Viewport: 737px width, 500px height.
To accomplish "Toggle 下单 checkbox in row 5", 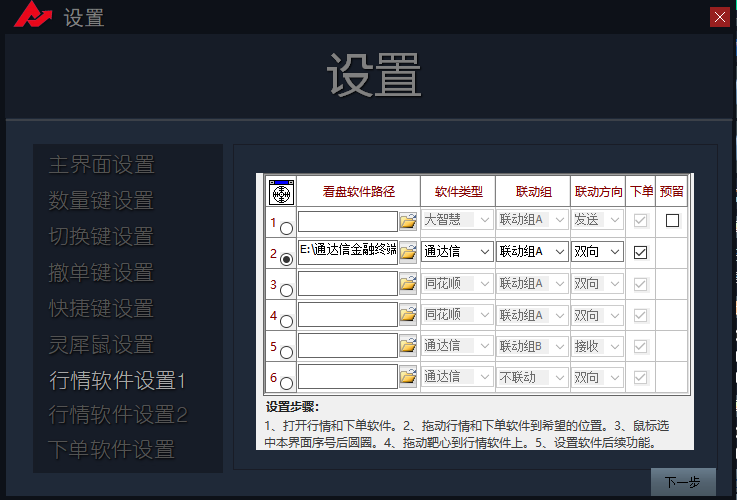I will (640, 346).
